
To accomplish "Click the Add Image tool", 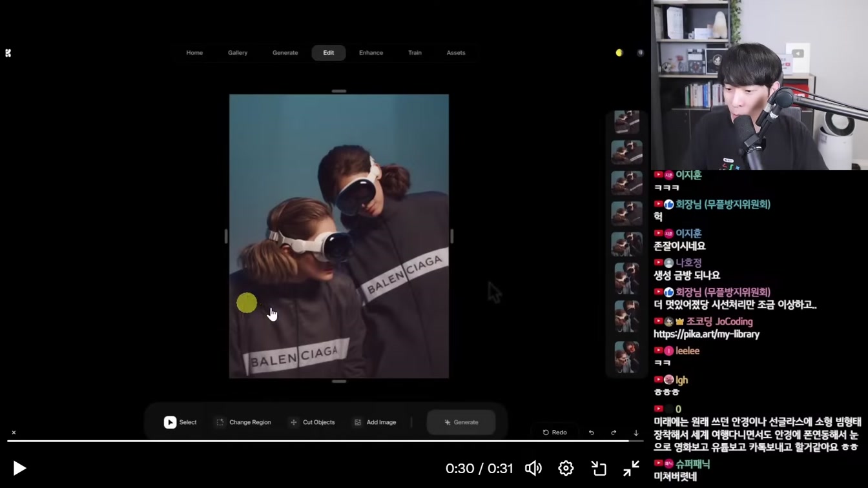I will (x=375, y=422).
